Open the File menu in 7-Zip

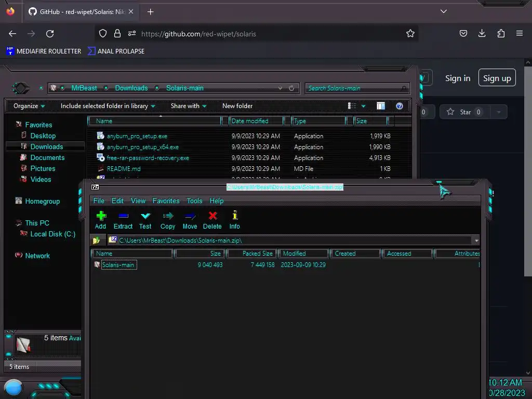99,201
